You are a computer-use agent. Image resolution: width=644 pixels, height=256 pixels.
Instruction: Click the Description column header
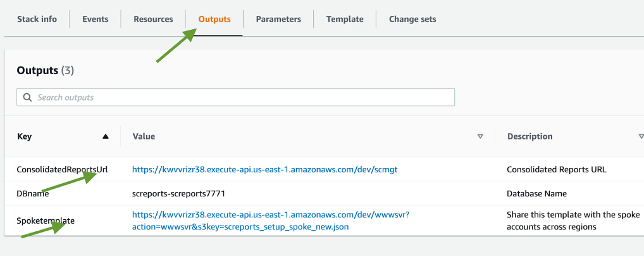point(529,136)
